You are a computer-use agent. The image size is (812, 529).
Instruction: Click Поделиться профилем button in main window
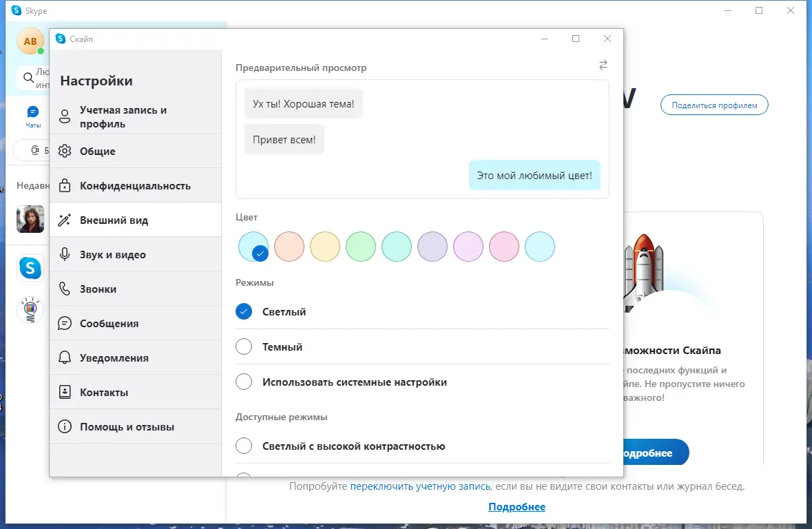[x=714, y=105]
